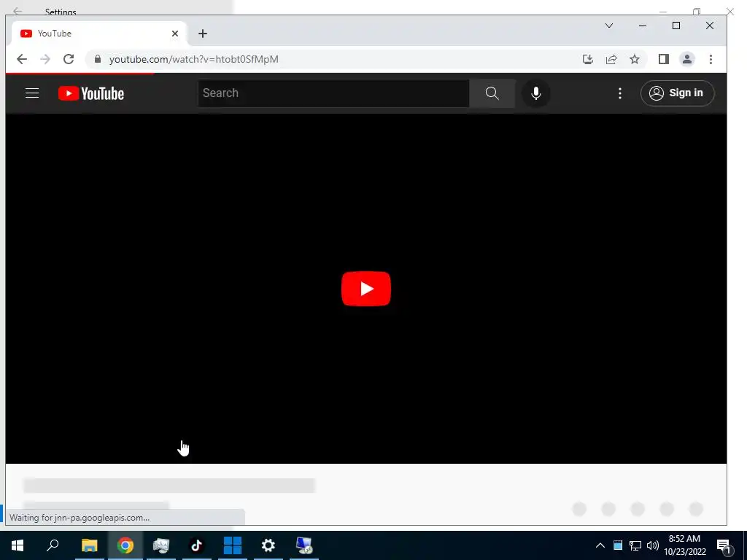
Task: Close the YouTube tab
Action: point(175,34)
